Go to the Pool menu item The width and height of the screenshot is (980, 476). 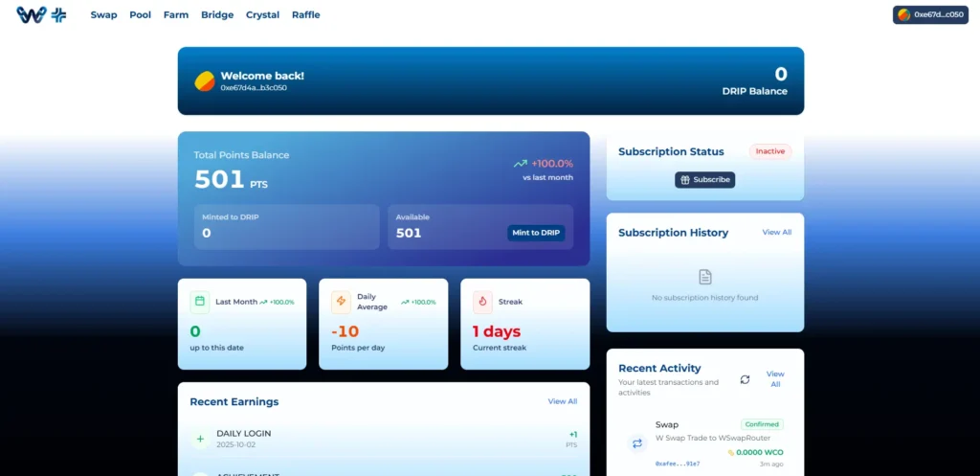coord(141,15)
